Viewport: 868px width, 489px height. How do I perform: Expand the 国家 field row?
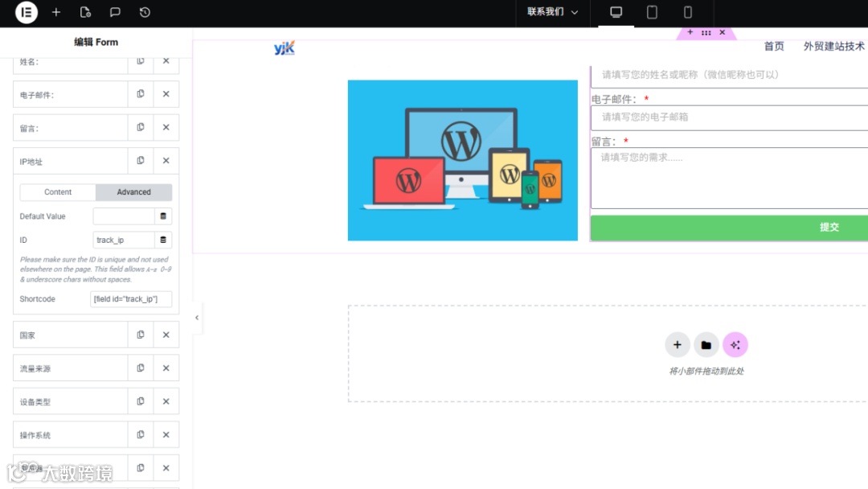(70, 335)
